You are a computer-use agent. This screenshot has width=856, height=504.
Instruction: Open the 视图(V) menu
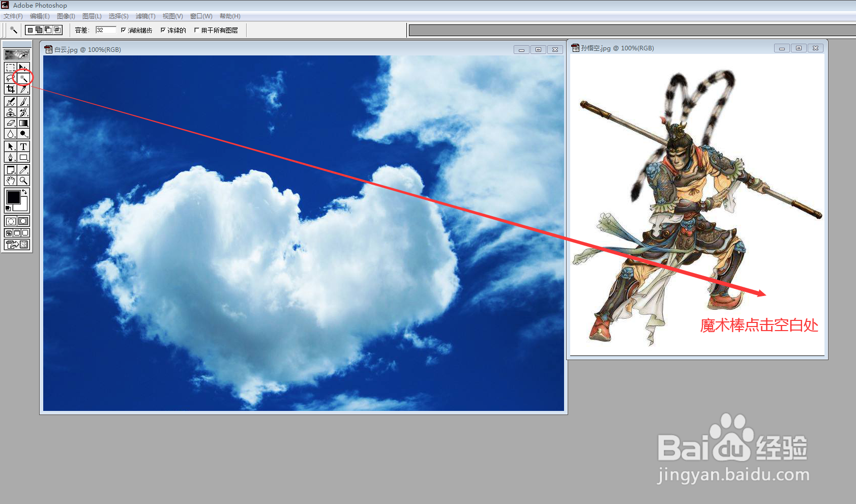tap(172, 16)
